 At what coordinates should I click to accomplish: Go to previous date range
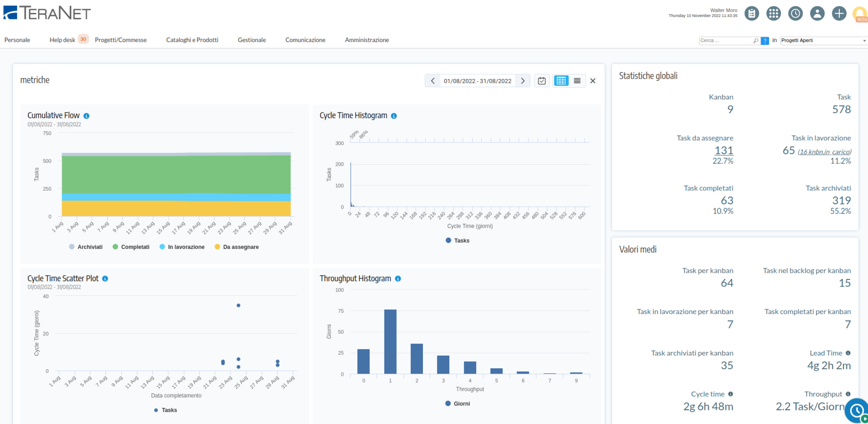tap(433, 81)
